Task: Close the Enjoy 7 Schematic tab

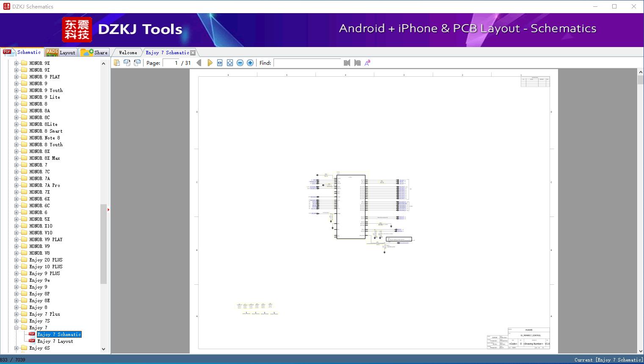Action: click(x=193, y=53)
